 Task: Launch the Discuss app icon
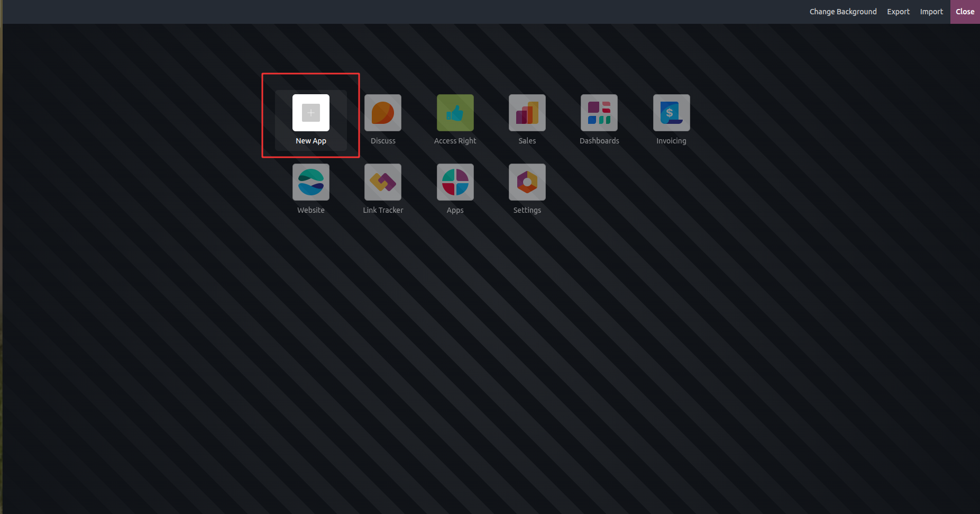(x=383, y=113)
